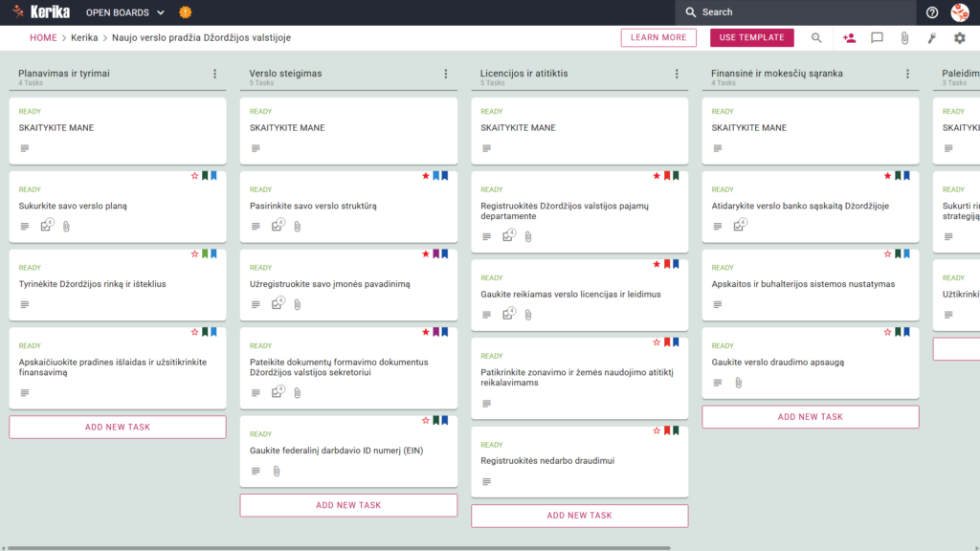The height and width of the screenshot is (551, 980).
Task: Click purple tag on Užregistruokite savo įmonės pavadinimą
Action: pyautogui.click(x=435, y=254)
